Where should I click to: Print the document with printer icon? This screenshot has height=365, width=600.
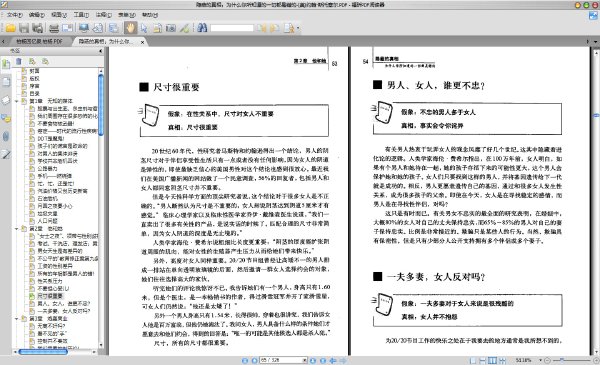coord(54,28)
